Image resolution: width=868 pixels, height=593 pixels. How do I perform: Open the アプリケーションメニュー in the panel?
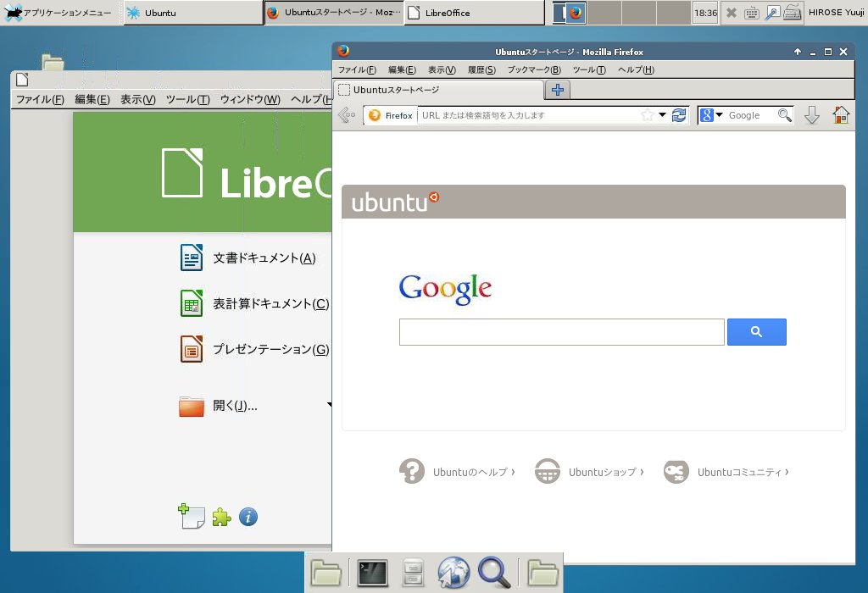point(59,13)
